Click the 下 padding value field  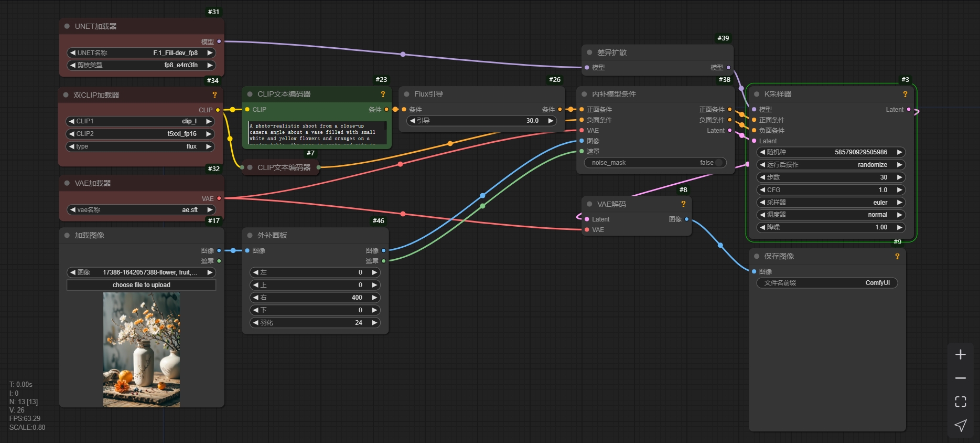(x=315, y=310)
